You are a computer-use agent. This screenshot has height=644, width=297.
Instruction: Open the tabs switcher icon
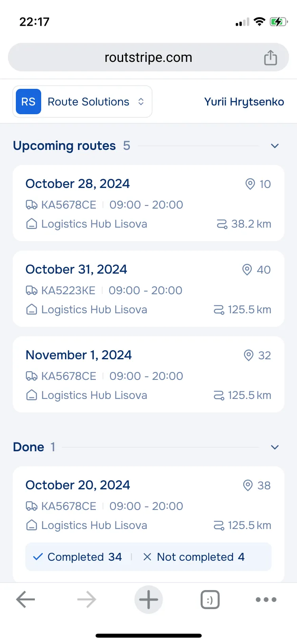(210, 600)
